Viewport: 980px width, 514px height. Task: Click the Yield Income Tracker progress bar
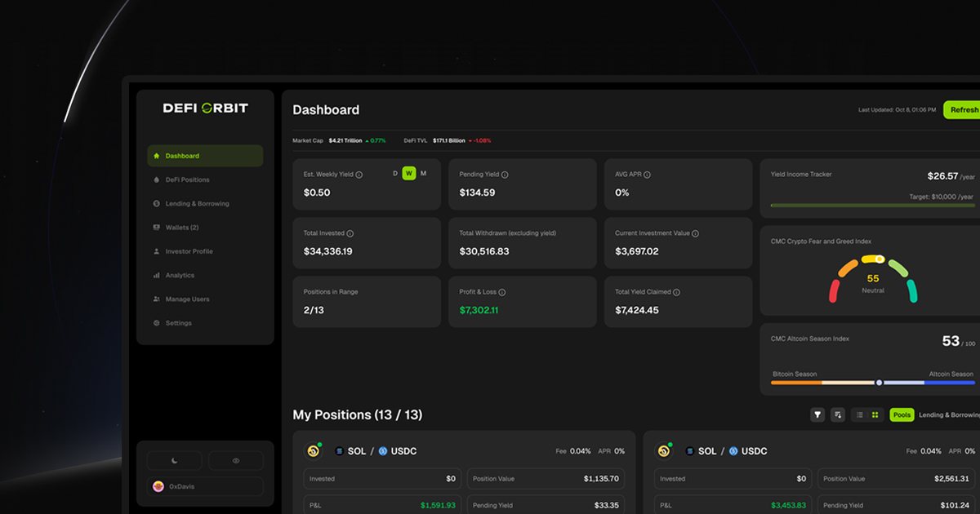click(x=873, y=206)
